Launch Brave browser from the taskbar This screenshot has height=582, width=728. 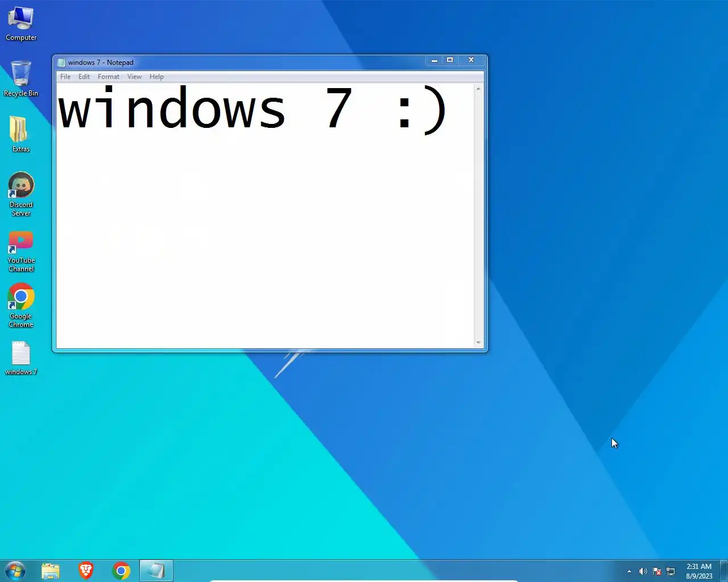point(86,571)
